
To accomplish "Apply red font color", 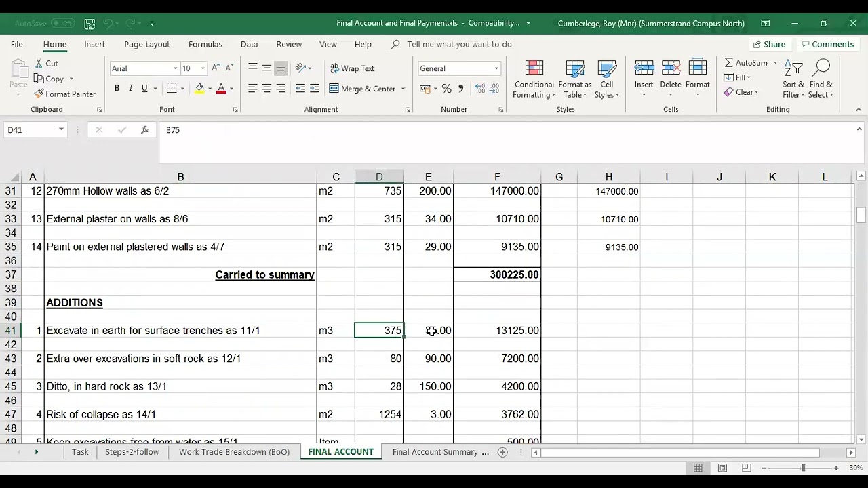I will click(x=220, y=89).
